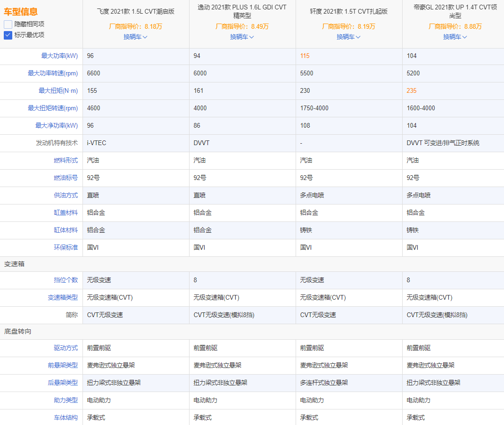Click the 驱动方式 parameter link

click(x=66, y=348)
